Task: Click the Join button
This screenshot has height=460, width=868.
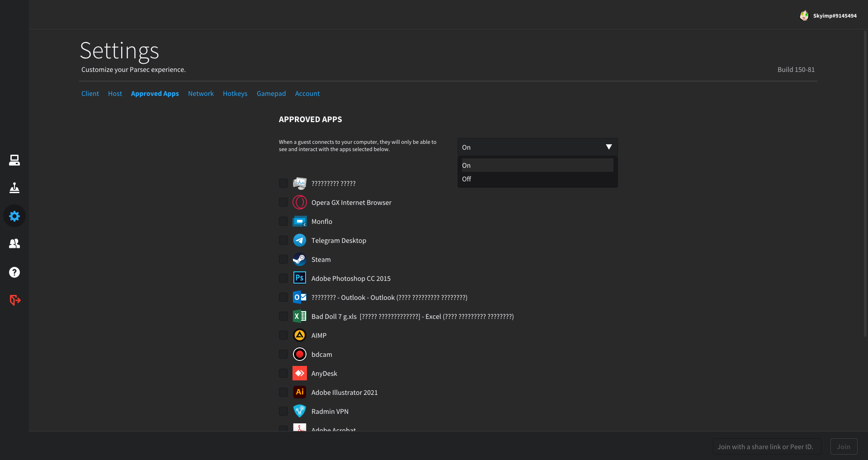Action: point(844,446)
